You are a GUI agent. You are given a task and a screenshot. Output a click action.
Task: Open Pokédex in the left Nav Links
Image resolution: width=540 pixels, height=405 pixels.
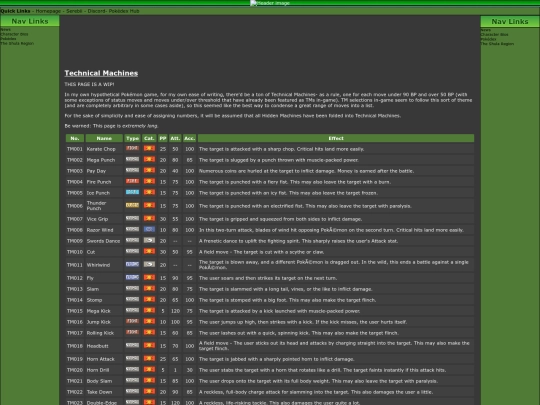8,39
